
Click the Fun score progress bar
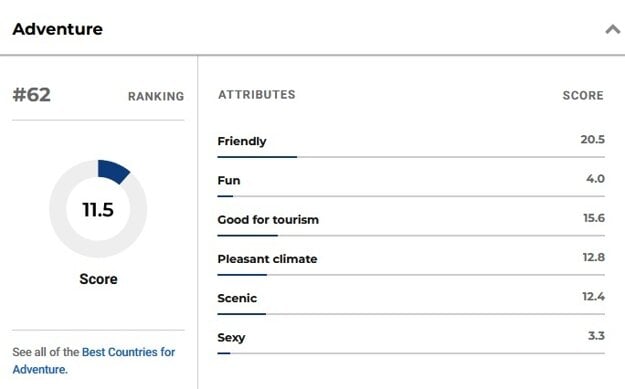[411, 196]
